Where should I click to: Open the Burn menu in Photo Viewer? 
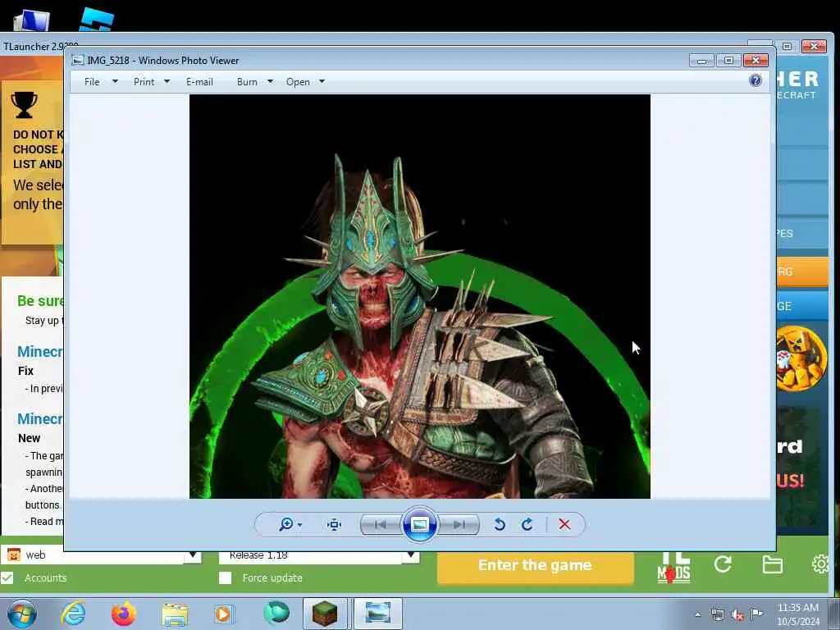[x=247, y=82]
